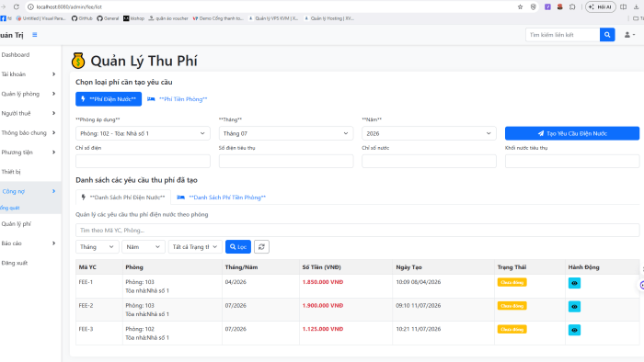Screen dimensions: 644x362
Task: Open the Phòng áp dụng room dropdown
Action: (143, 133)
